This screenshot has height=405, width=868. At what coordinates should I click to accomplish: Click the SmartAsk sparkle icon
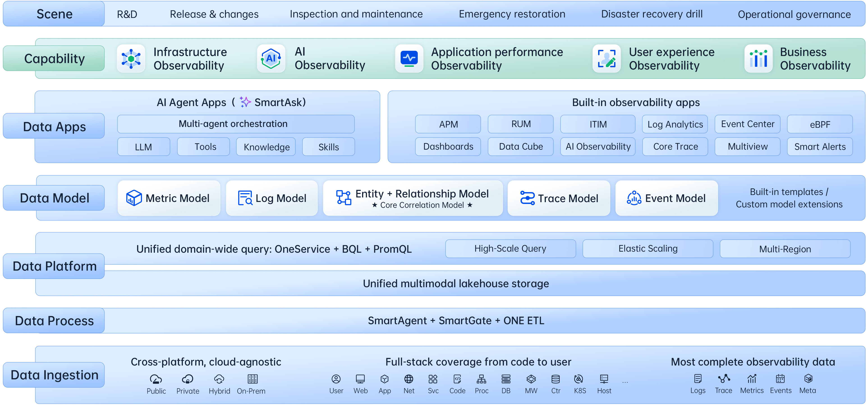245,102
